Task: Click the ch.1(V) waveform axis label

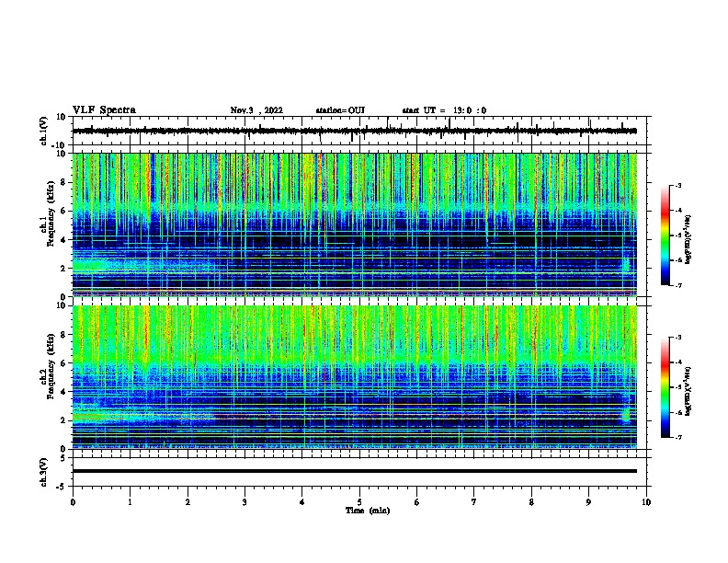Action: 44,131
